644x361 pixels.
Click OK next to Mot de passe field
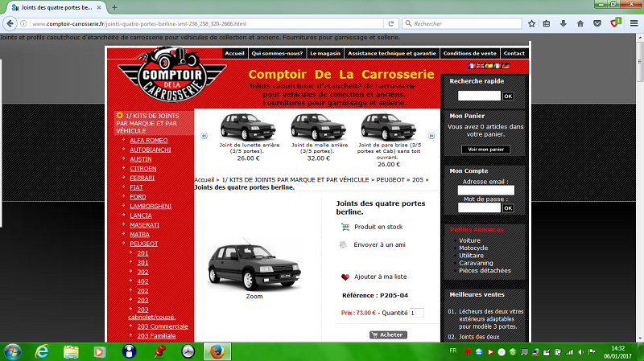coord(508,208)
